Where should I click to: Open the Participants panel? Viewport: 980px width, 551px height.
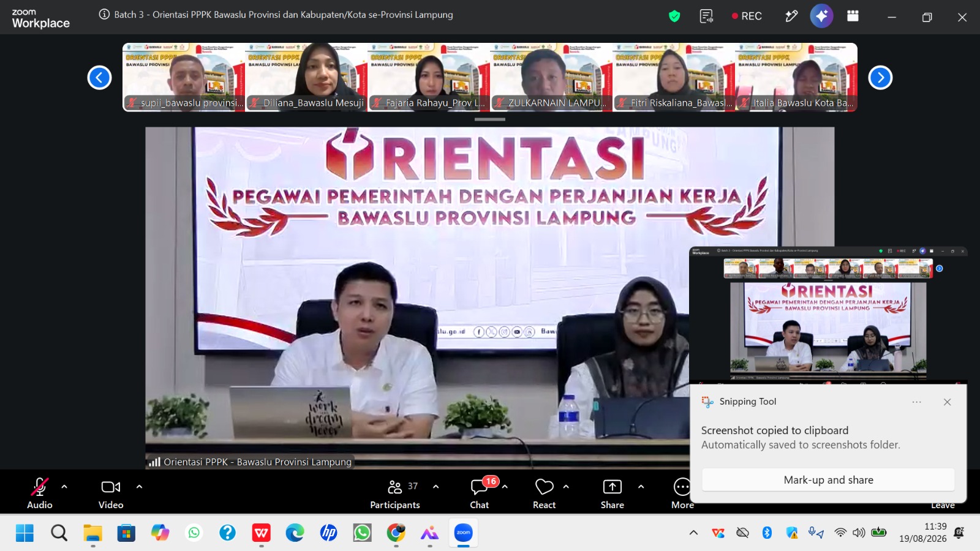[395, 493]
